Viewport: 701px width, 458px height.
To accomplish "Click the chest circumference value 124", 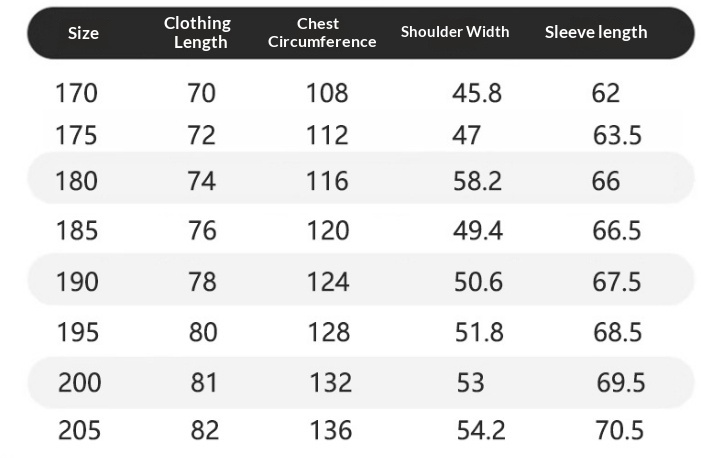I will 328,282.
